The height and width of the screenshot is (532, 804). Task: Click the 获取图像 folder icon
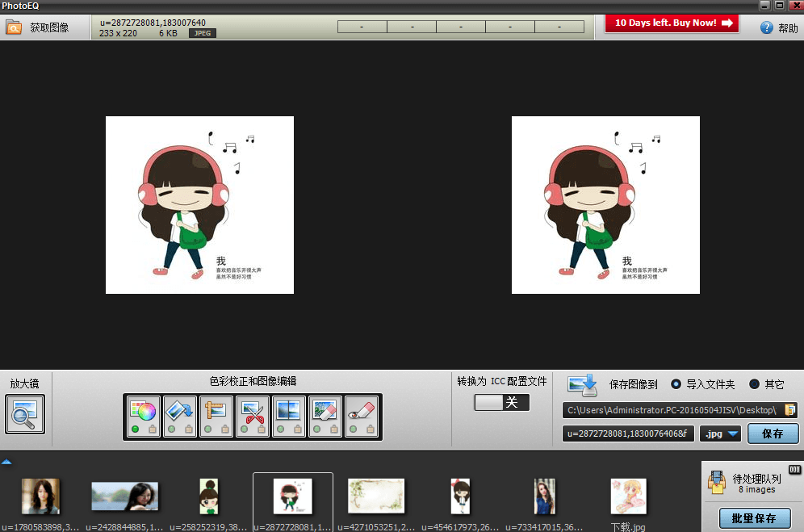coord(14,27)
